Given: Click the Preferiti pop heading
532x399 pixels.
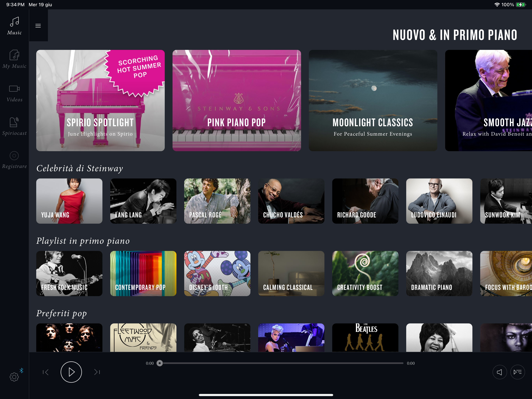Looking at the screenshot, I should 62,313.
